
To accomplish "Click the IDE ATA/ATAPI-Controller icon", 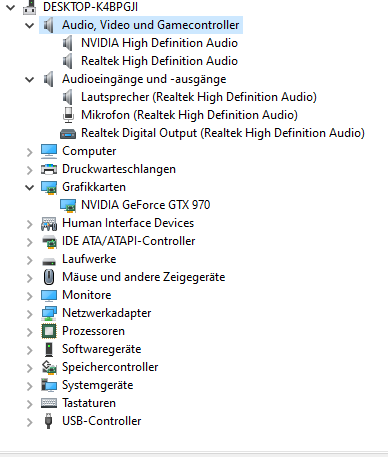I will 49,241.
